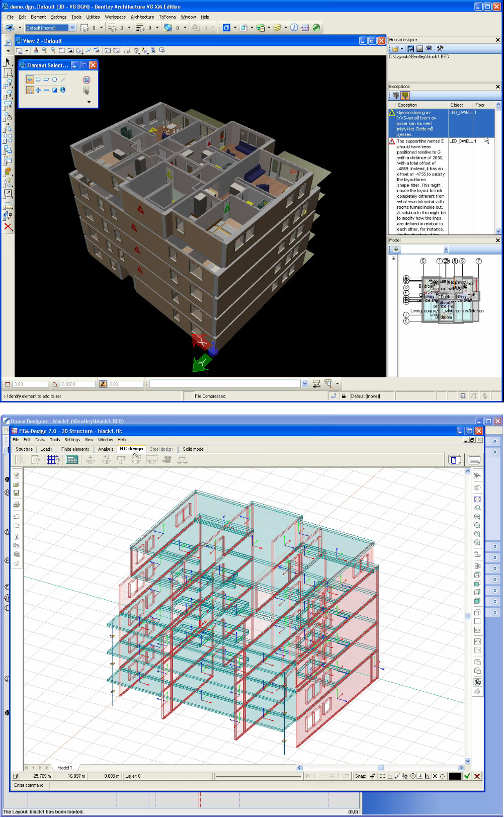The width and height of the screenshot is (504, 818).
Task: Sort by the Floor column header
Action: 484,105
